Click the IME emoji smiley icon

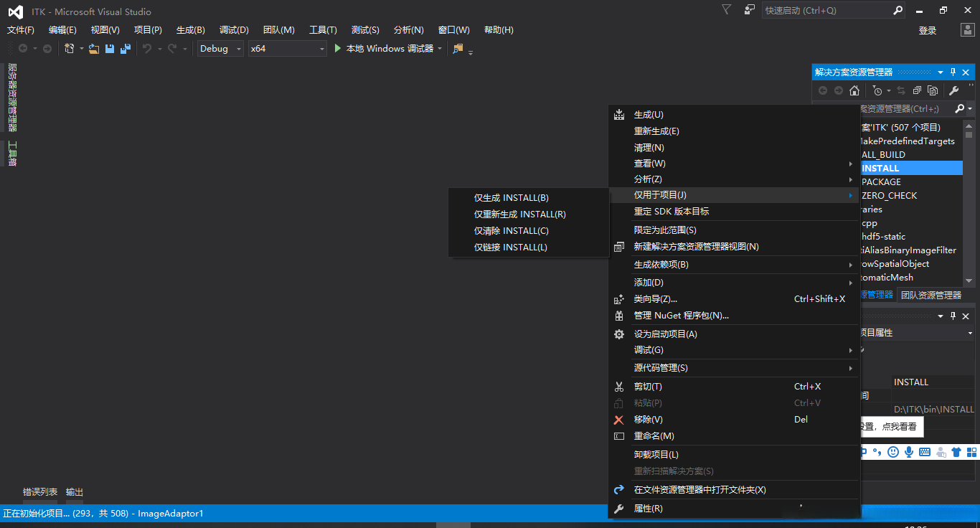[892, 452]
